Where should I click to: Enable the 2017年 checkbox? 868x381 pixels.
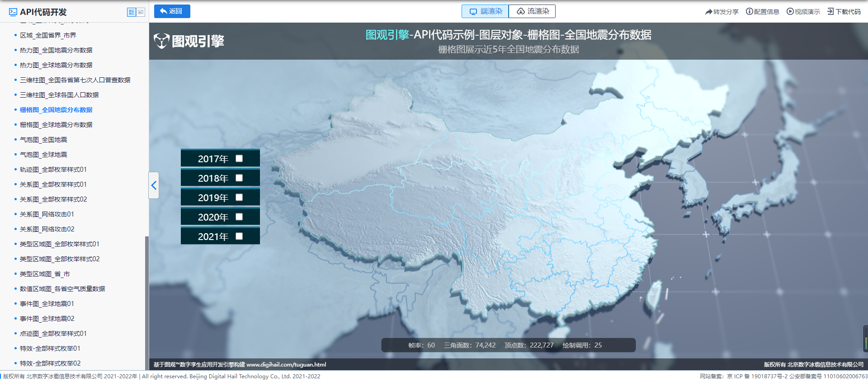[x=239, y=159]
